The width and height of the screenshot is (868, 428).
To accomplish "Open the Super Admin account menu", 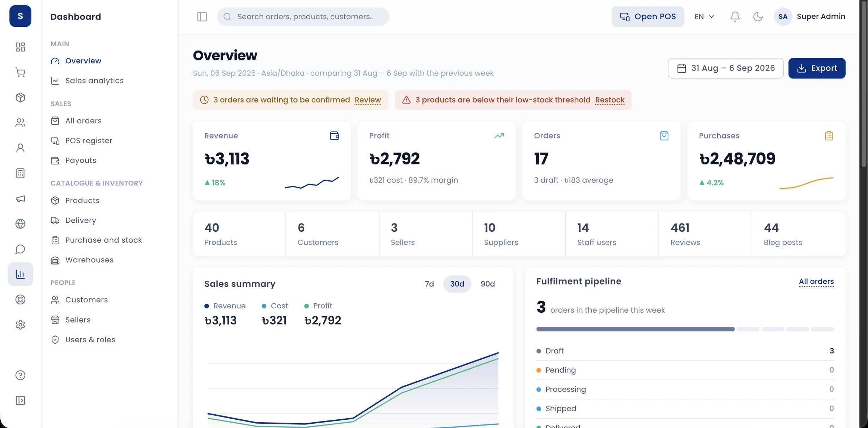I will [x=810, y=17].
